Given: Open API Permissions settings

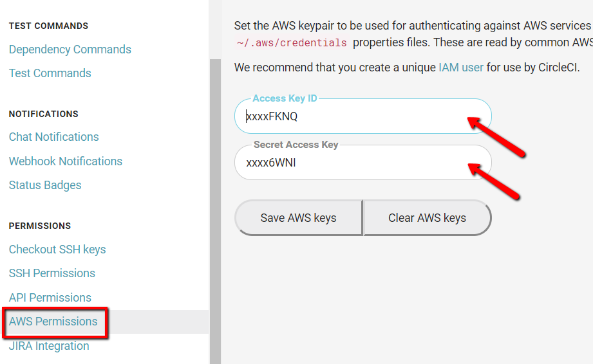Looking at the screenshot, I should click(x=50, y=298).
